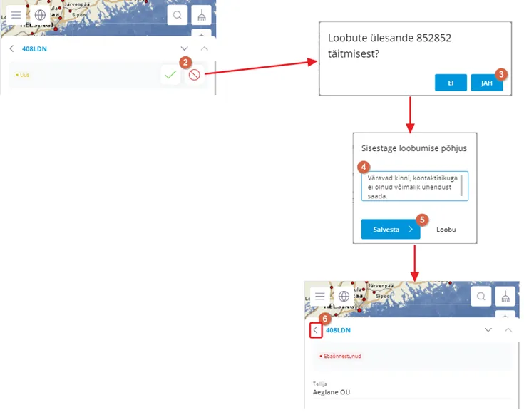Expand 408LDN details with down chevron near Uus
The height and width of the screenshot is (420, 524).
pyautogui.click(x=184, y=48)
